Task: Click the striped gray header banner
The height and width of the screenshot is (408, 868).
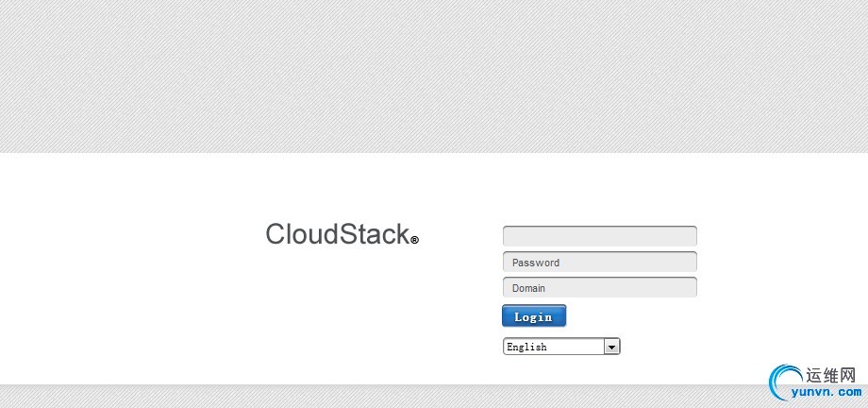Action: click(434, 76)
